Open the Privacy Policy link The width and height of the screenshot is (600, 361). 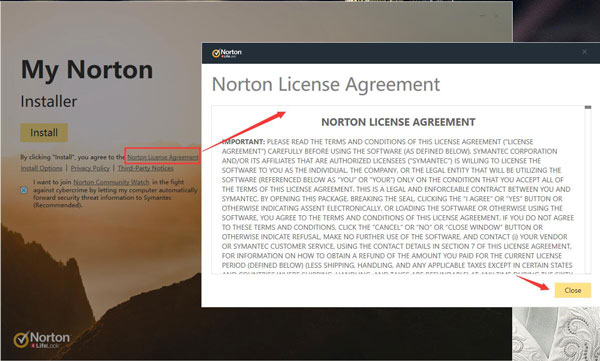90,168
